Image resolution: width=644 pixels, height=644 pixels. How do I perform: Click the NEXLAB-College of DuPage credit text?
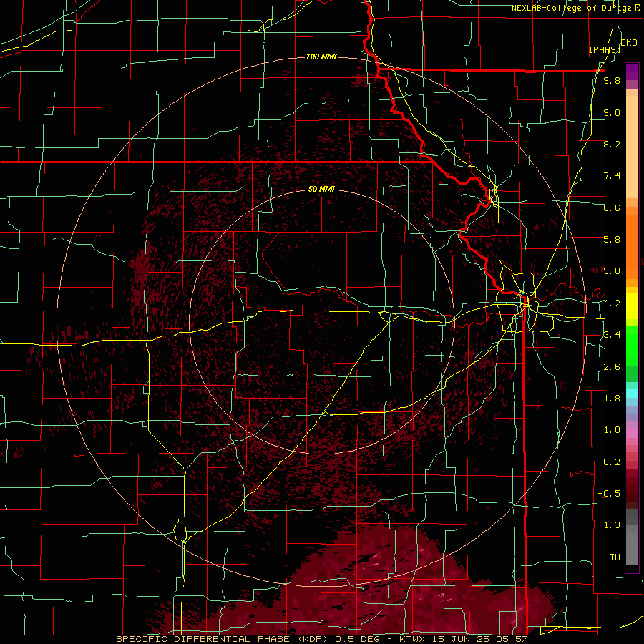[576, 8]
